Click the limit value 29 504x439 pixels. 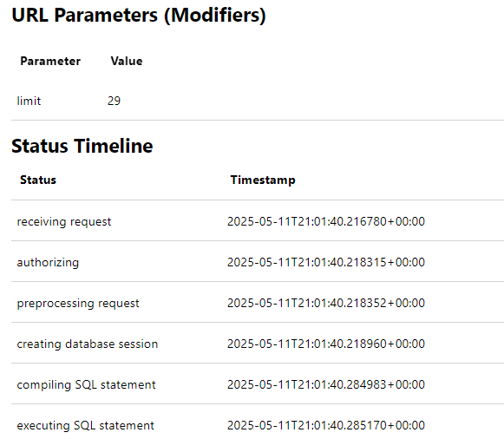pos(115,101)
